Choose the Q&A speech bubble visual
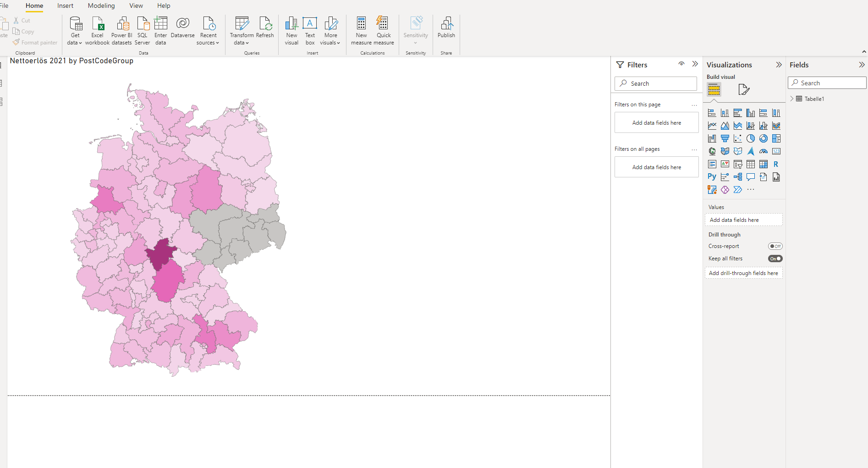Viewport: 868px width, 468px height. click(750, 176)
